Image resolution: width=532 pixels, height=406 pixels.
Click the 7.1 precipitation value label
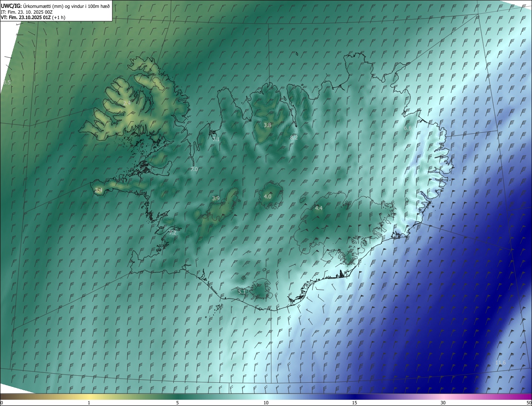click(216, 139)
